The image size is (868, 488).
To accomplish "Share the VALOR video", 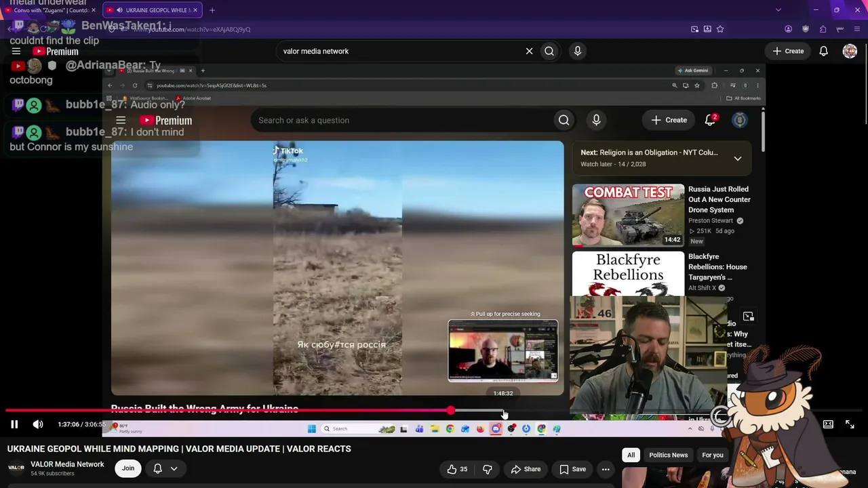I will pos(526,469).
